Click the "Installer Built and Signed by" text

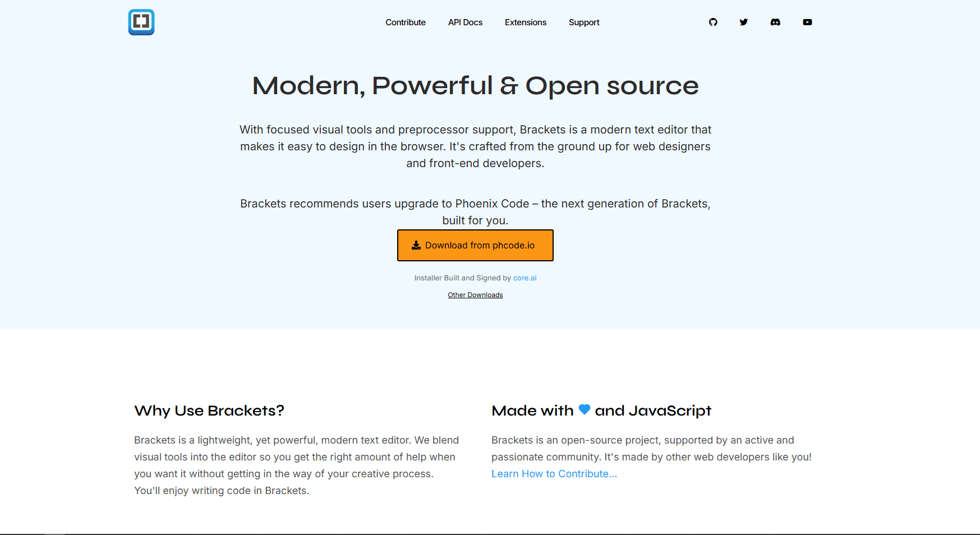pyautogui.click(x=462, y=278)
